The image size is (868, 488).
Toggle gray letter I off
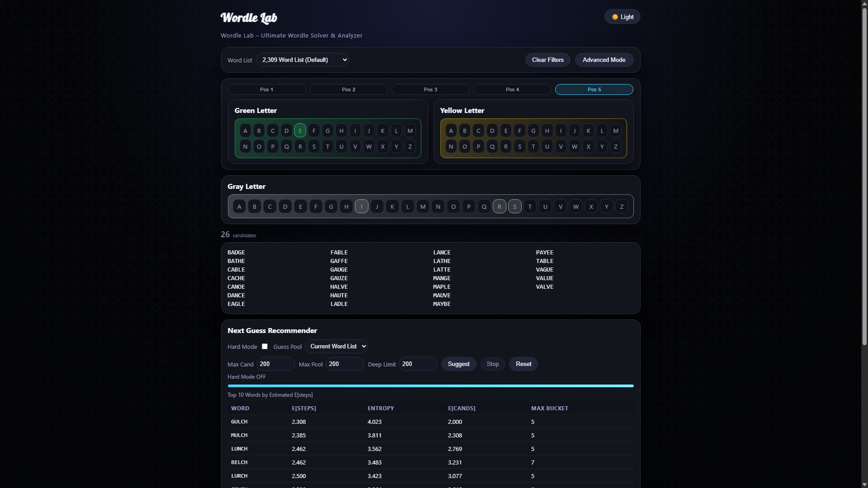pos(362,206)
